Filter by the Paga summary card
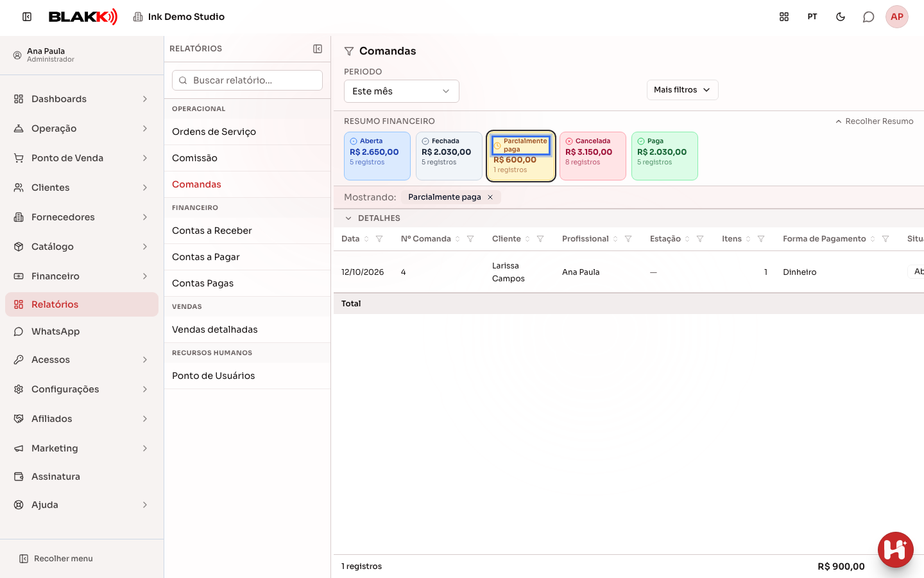 click(x=665, y=156)
